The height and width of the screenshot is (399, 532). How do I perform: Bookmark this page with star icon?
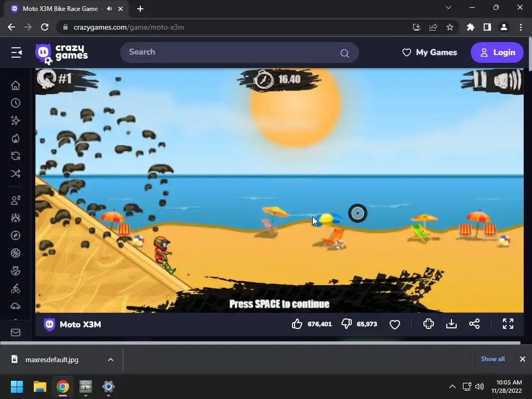(450, 27)
